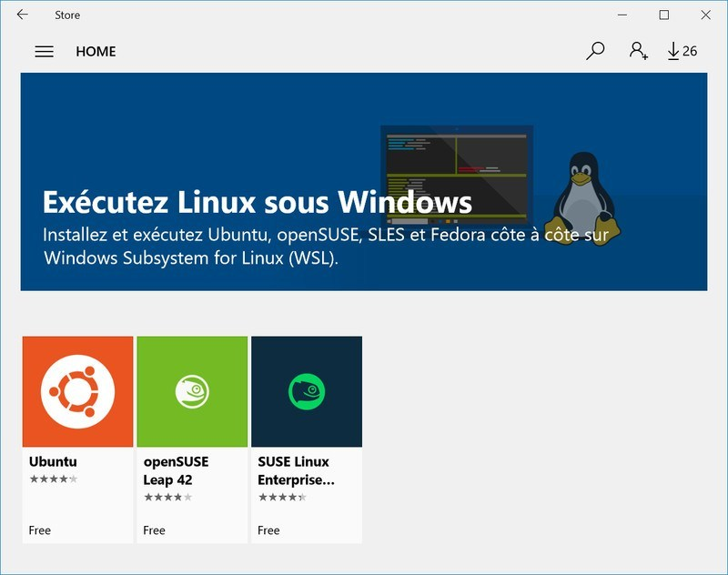Click the Exécutez Linux sous Windows banner
This screenshot has height=575, width=728.
tap(273, 196)
